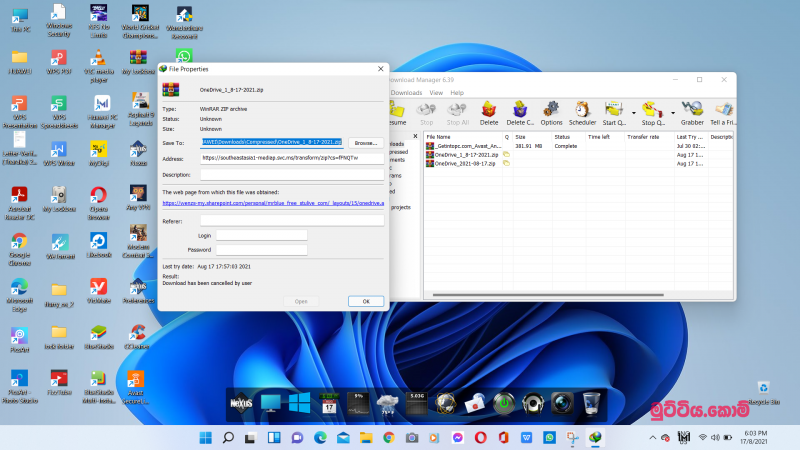800x450 pixels.
Task: Open BlueStacks desktop icon
Action: [98, 337]
